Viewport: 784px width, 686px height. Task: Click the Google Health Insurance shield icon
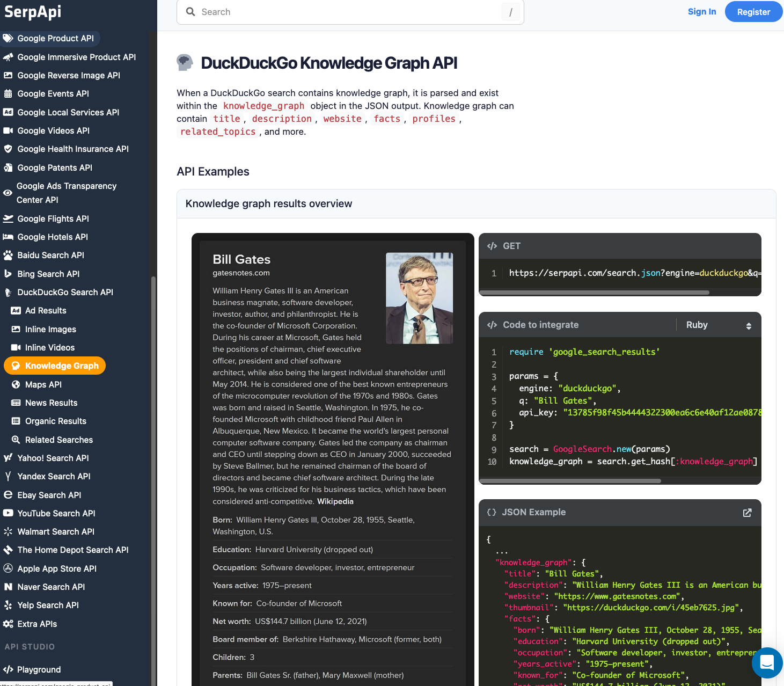(8, 149)
